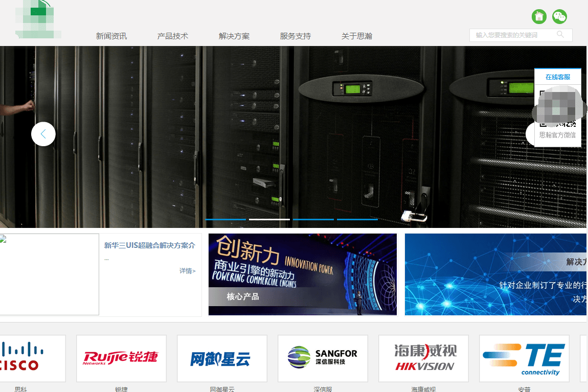Open the Hikvision 海康威视 logo

[x=423, y=358]
